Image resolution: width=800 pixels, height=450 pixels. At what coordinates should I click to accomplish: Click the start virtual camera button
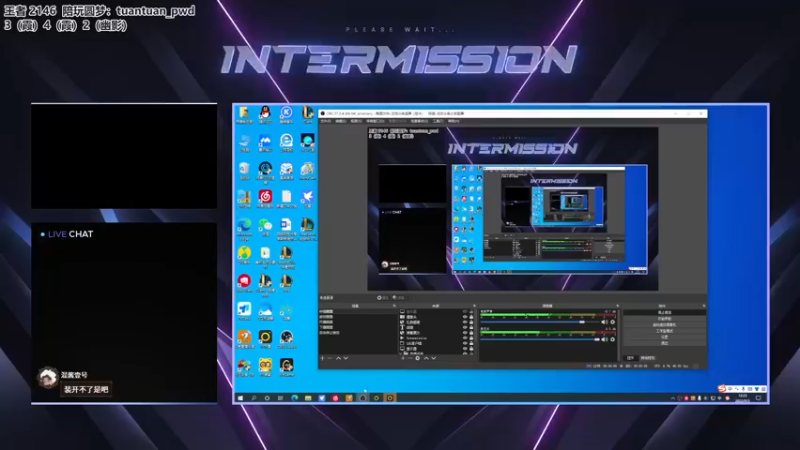pos(665,324)
